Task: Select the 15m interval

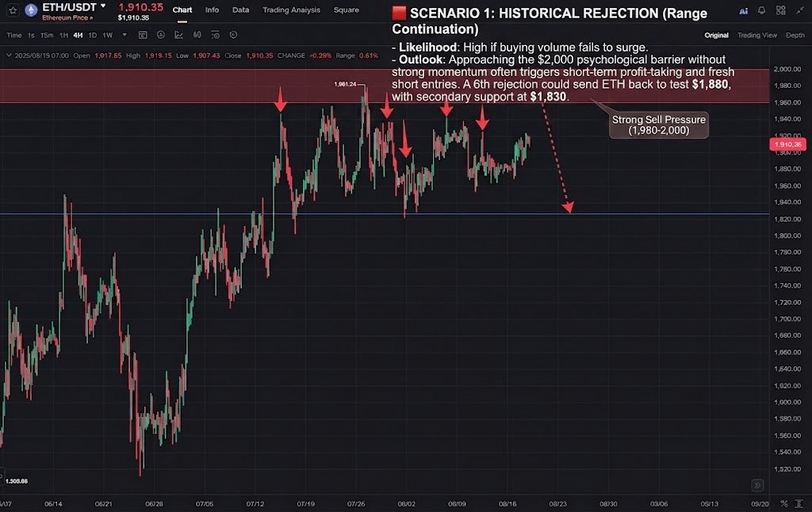Action: (x=47, y=35)
